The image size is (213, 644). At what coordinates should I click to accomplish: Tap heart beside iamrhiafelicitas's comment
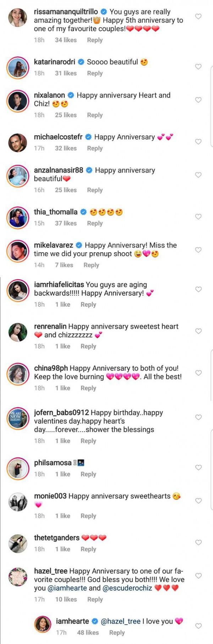point(198,289)
